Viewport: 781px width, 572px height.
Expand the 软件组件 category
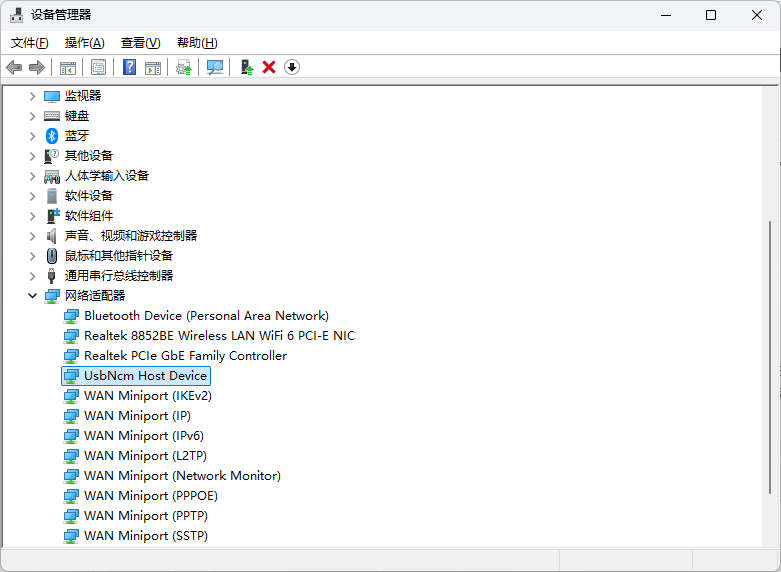[x=32, y=216]
